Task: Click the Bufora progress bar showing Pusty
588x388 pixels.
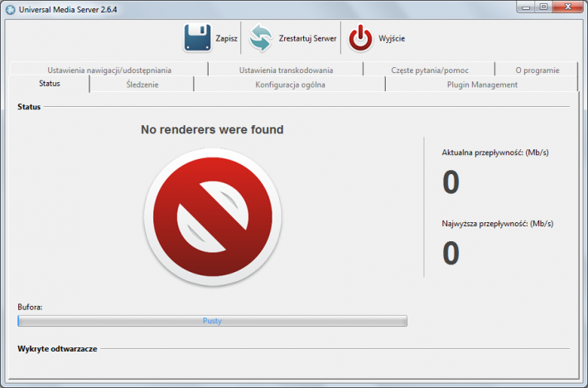Action: click(x=212, y=321)
